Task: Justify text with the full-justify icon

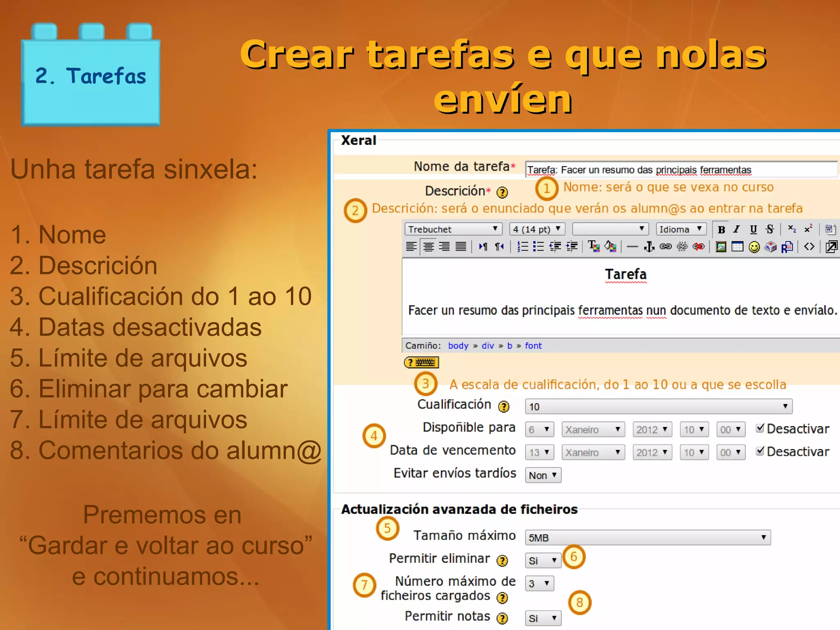Action: tap(461, 247)
